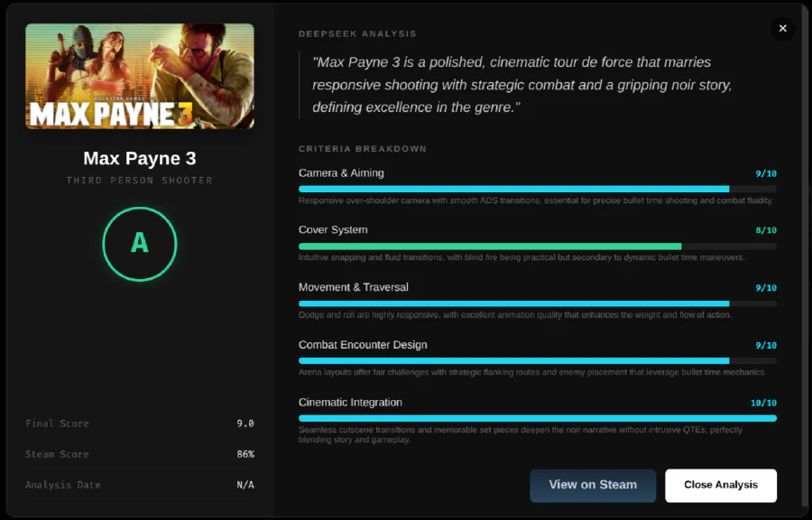Click the DEEPSEEK ANALYSIS section header
The width and height of the screenshot is (812, 520).
tap(357, 33)
